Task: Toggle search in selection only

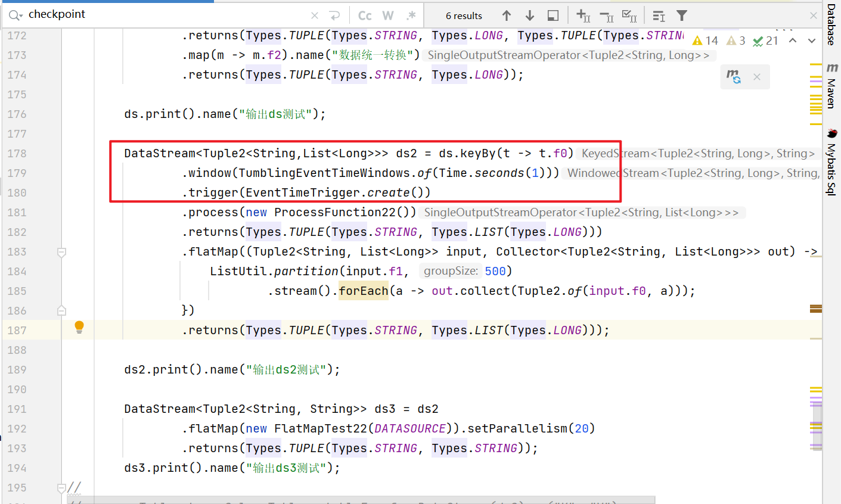Action: coord(659,15)
